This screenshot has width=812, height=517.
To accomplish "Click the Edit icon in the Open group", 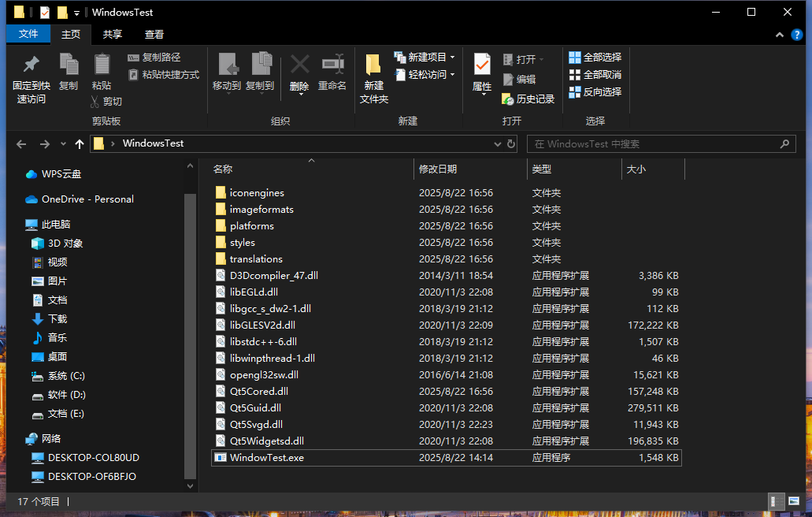I will click(508, 80).
